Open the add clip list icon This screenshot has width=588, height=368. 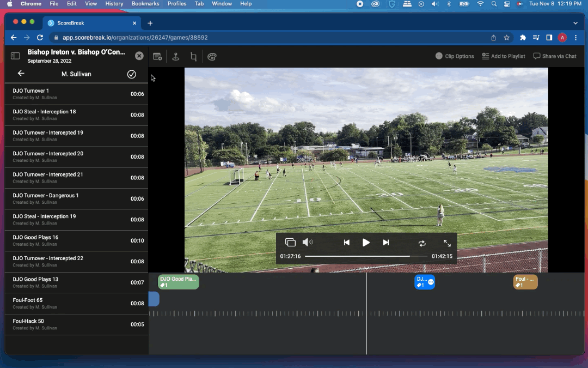(157, 57)
